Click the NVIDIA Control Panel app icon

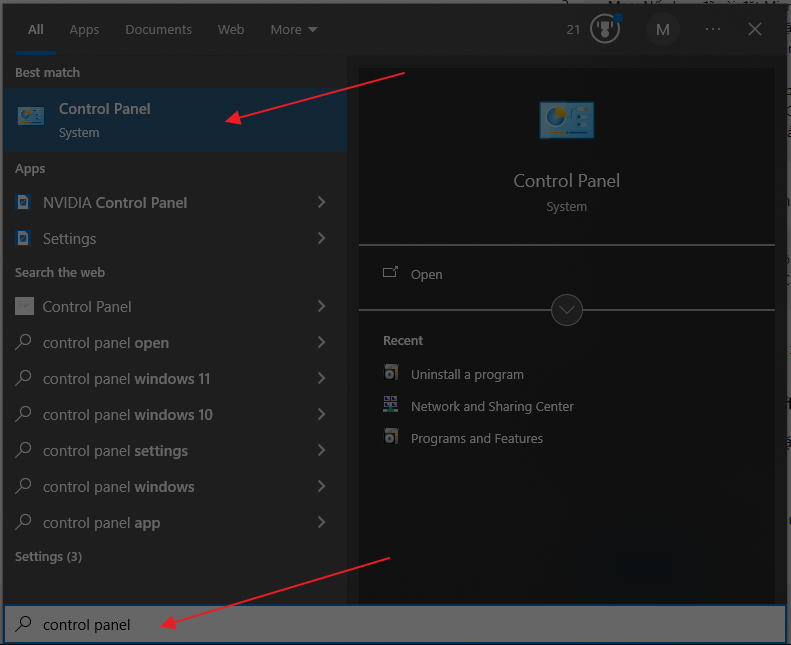point(23,202)
